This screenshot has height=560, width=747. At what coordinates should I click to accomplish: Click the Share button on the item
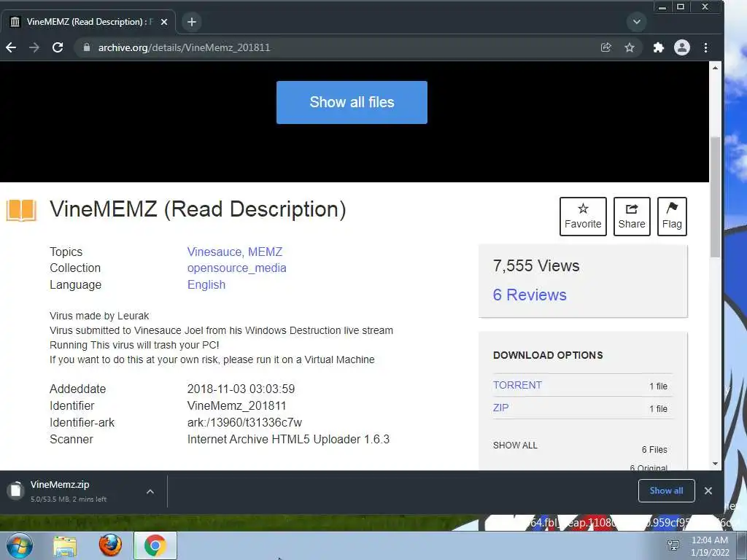point(632,217)
